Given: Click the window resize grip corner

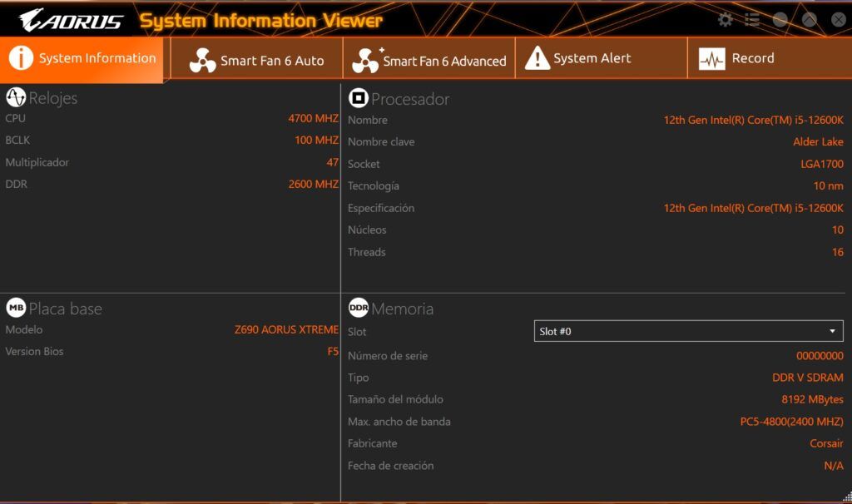Looking at the screenshot, I should pos(847,497).
